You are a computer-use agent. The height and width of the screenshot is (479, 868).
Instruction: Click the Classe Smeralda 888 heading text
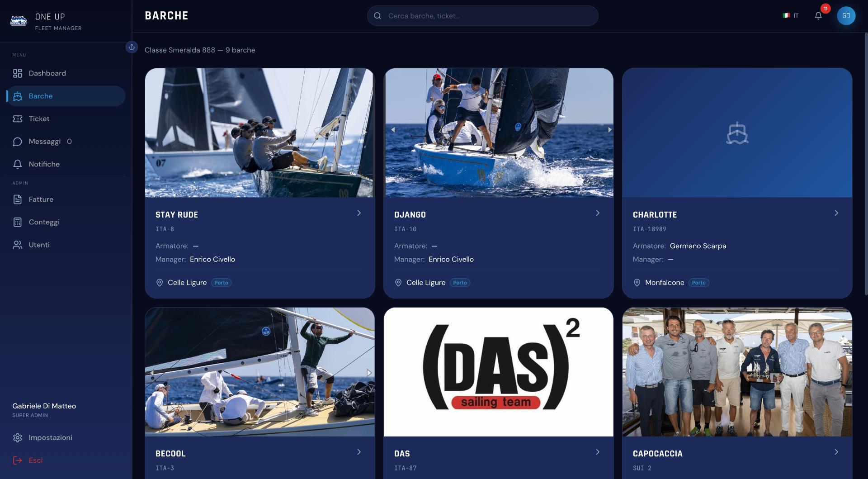pyautogui.click(x=200, y=50)
